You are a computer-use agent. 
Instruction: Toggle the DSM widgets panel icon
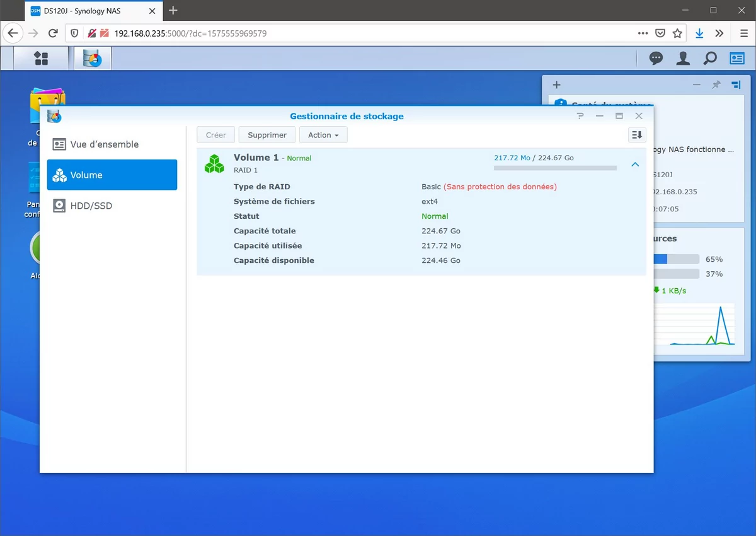click(x=737, y=59)
